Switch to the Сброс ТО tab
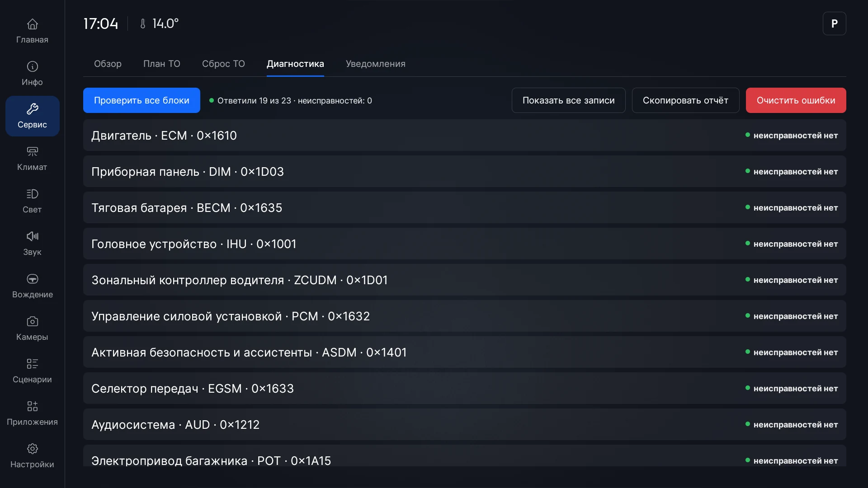868x488 pixels. (223, 64)
